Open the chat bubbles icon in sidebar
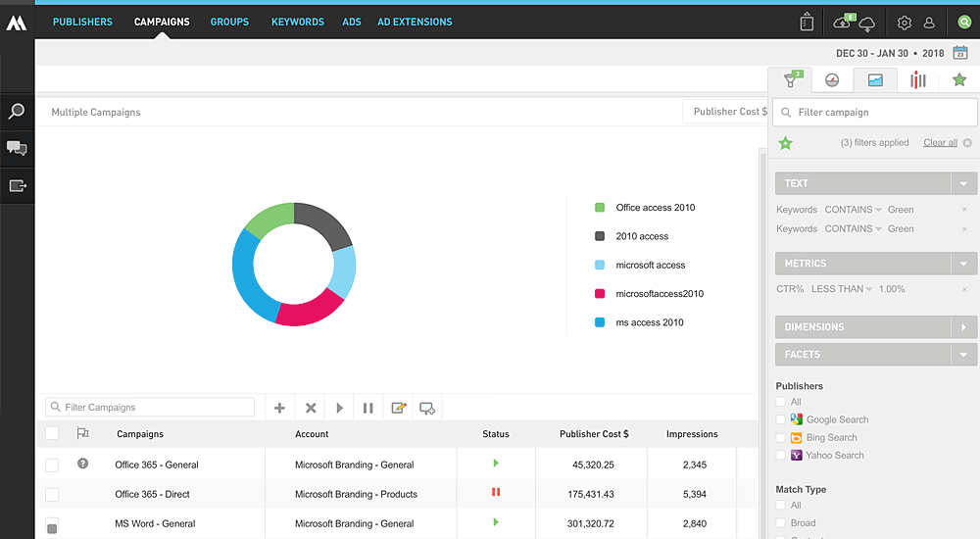The height and width of the screenshot is (539, 980). (17, 149)
